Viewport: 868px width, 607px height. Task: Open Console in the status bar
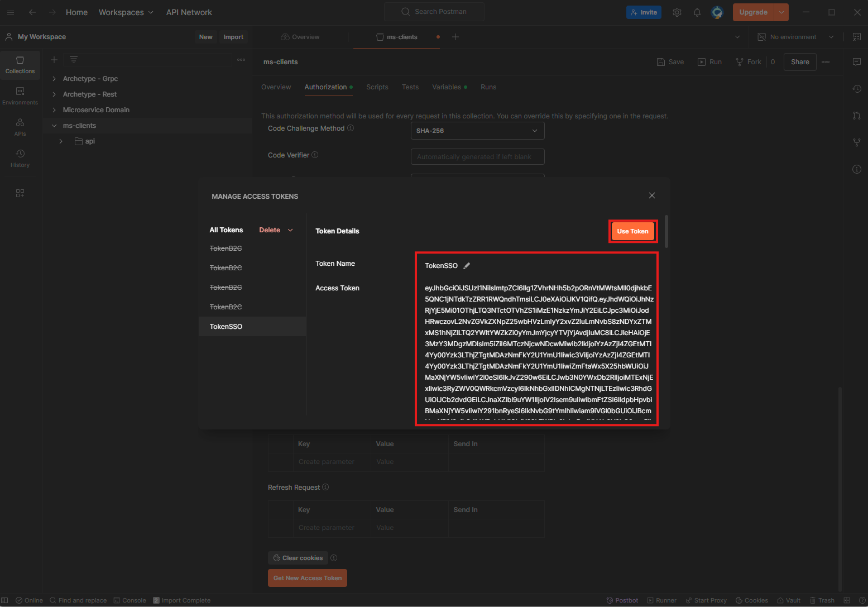(130, 600)
